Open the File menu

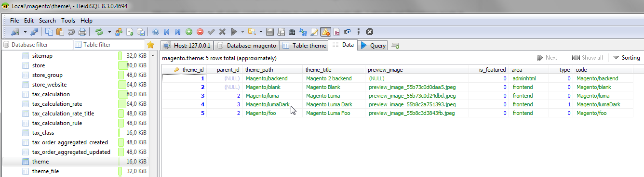coord(14,21)
